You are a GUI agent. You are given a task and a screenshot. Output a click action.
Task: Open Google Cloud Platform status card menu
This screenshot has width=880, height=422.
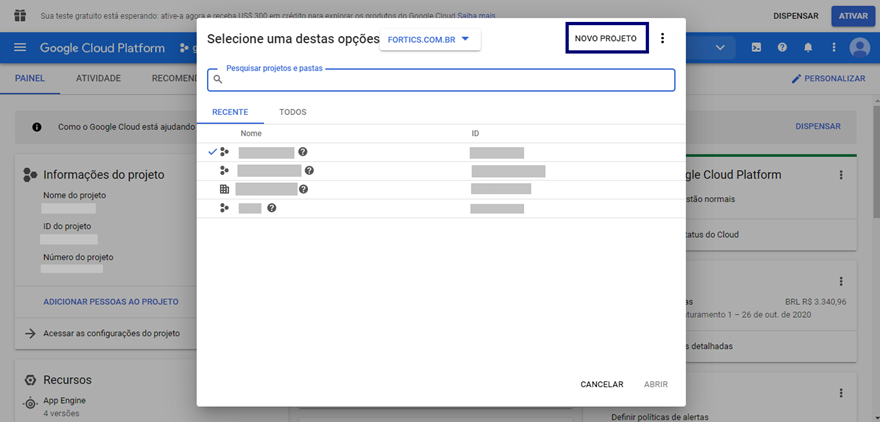click(841, 175)
